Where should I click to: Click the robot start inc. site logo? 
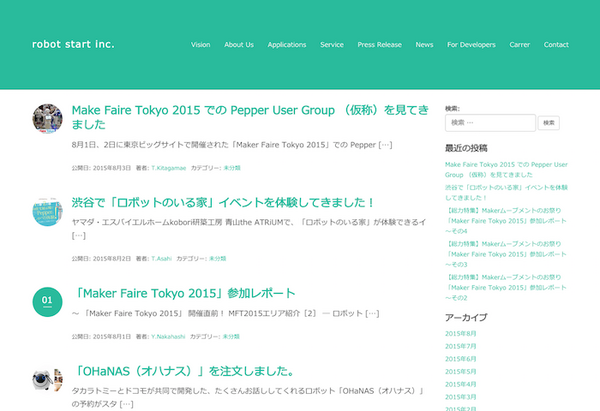73,44
